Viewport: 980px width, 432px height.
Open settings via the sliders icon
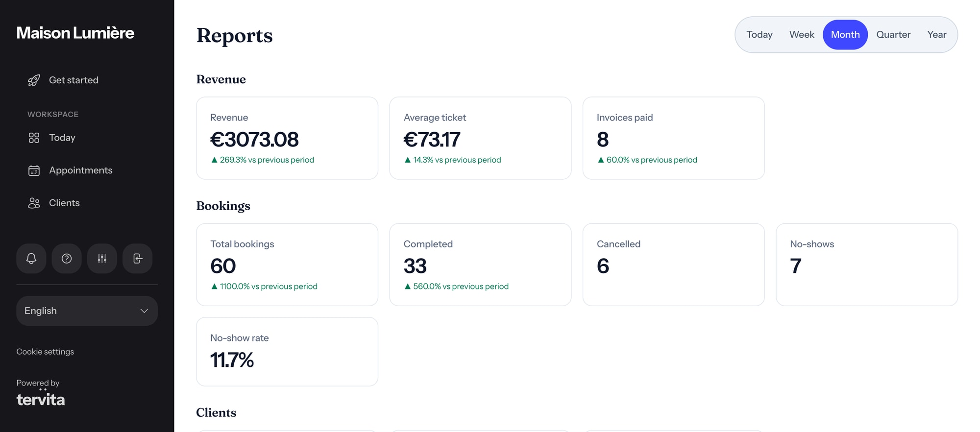click(102, 259)
